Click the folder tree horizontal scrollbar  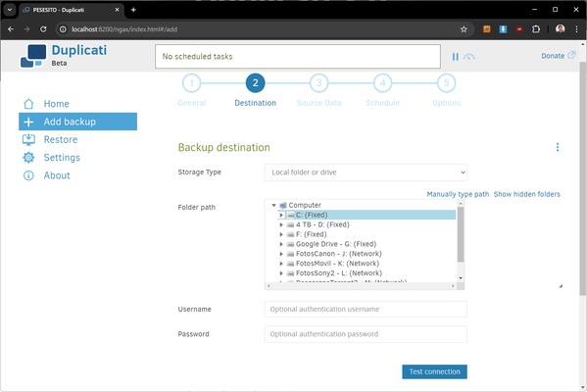point(361,286)
